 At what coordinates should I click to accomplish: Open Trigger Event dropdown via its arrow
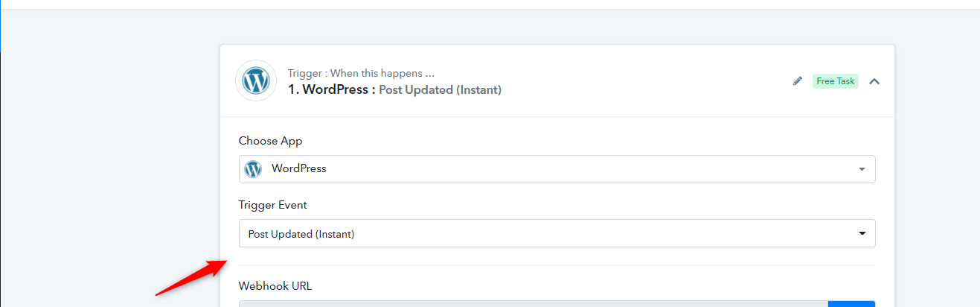click(x=862, y=233)
